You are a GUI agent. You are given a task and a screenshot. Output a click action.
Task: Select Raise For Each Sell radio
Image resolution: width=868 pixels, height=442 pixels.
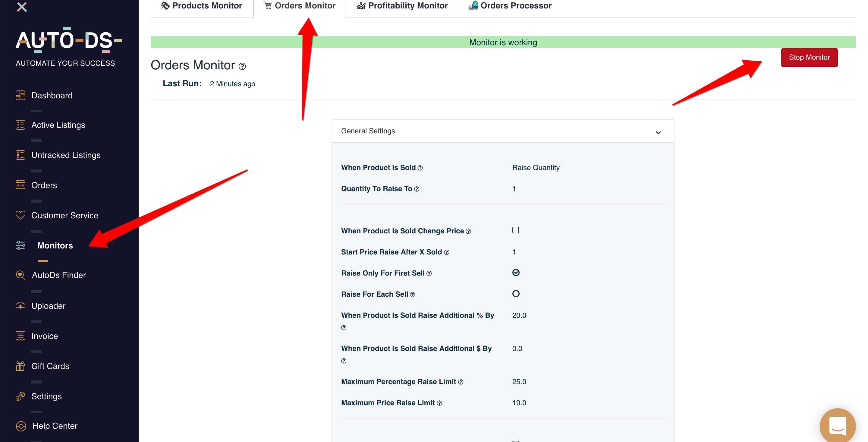tap(516, 294)
